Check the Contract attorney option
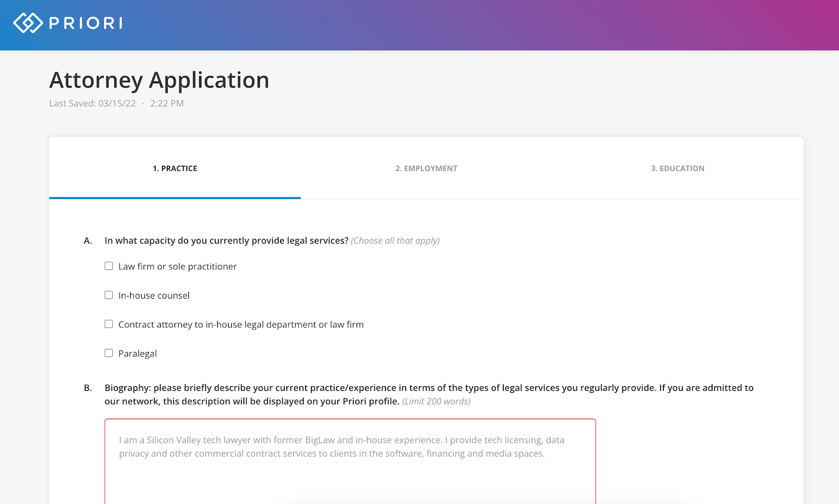Viewport: 839px width, 504px height. 109,324
